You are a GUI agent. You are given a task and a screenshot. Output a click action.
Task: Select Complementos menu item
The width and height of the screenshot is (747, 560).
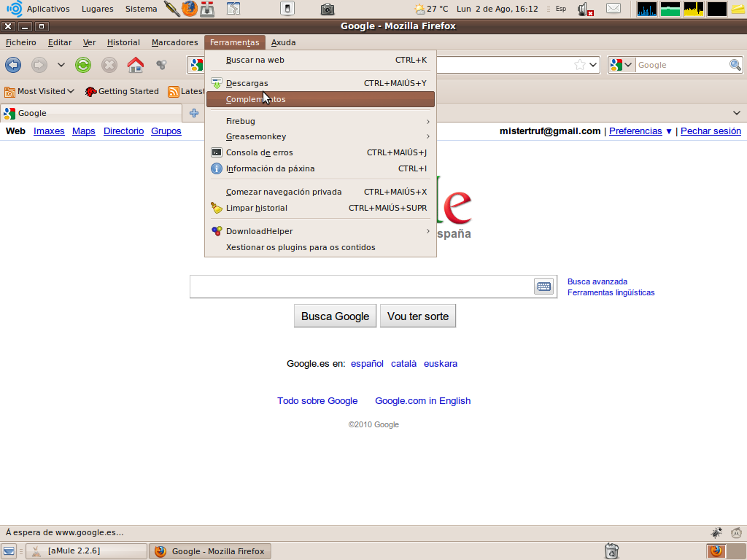point(321,99)
